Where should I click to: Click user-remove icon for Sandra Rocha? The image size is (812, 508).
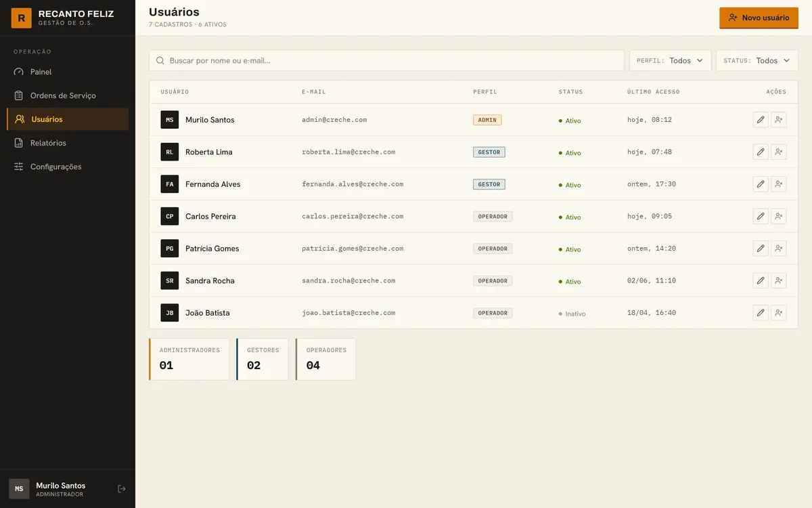click(779, 280)
